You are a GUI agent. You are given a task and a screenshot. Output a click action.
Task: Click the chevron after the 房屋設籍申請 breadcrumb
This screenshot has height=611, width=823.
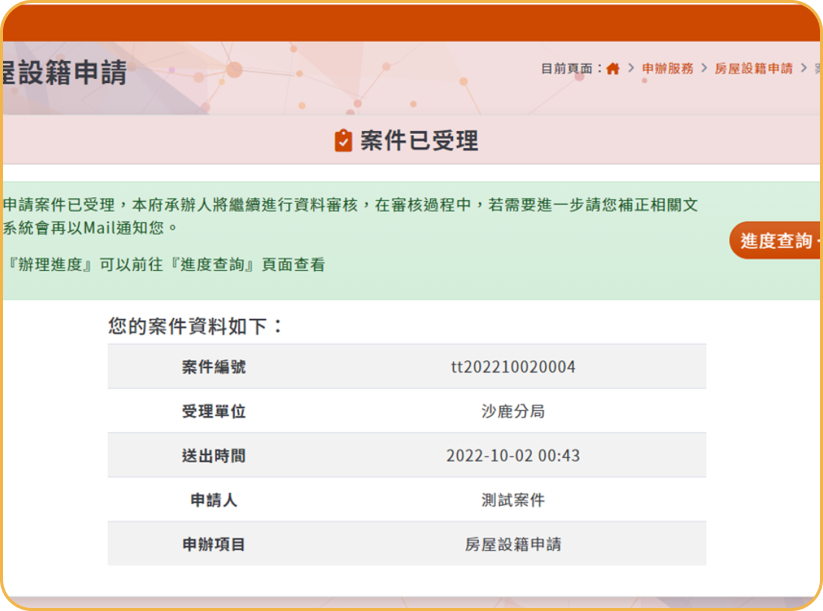pos(803,69)
